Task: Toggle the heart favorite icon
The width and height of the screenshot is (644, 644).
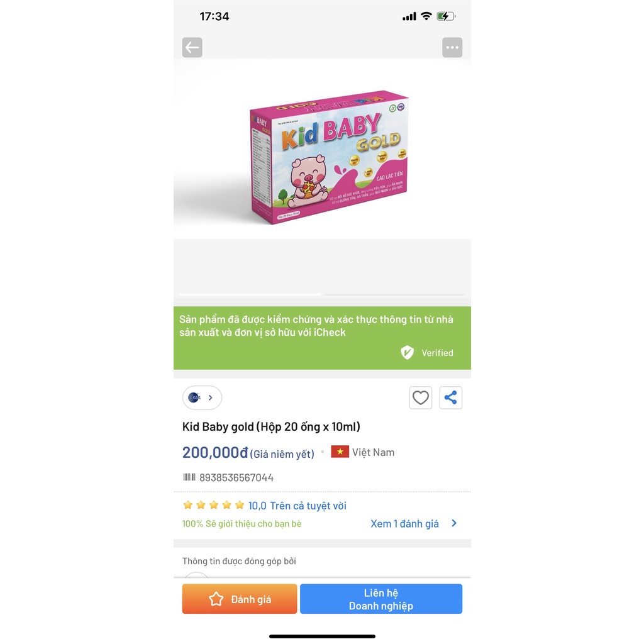Action: (420, 397)
